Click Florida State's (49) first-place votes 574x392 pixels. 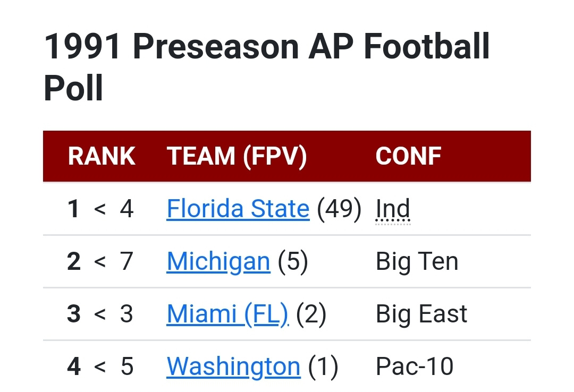pyautogui.click(x=339, y=209)
